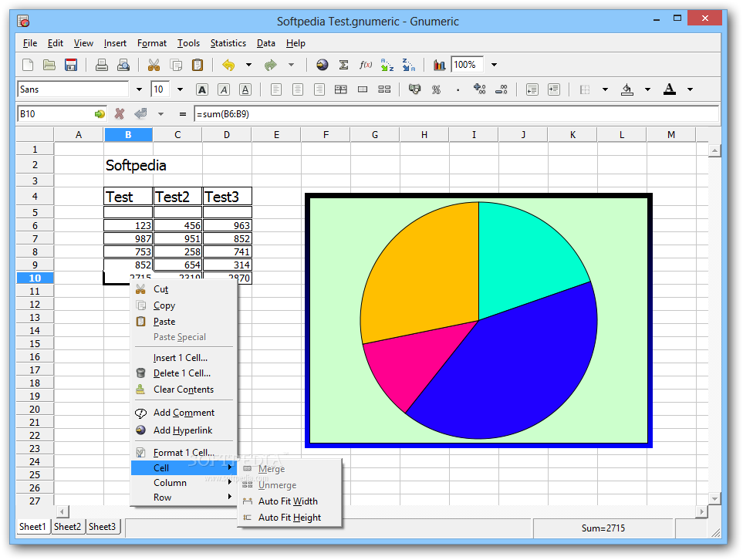Open fill color dropdown arrow
743x560 pixels.
pyautogui.click(x=647, y=89)
